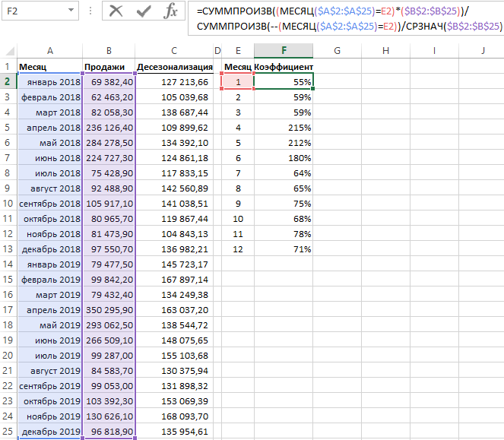The width and height of the screenshot is (504, 440).
Task: Select column J header
Action: coord(483,51)
